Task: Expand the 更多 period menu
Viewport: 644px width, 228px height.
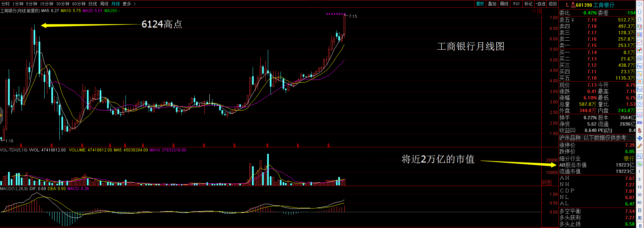Action: point(129,4)
